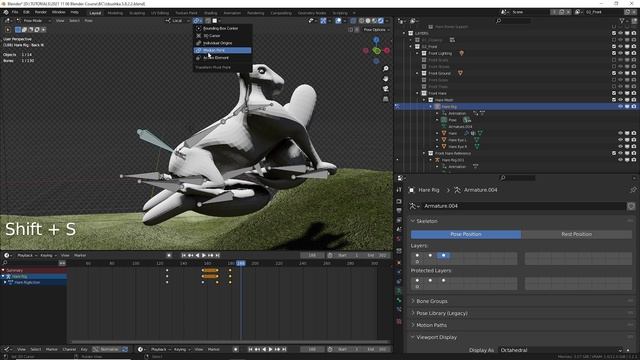This screenshot has width=640, height=360.
Task: Hide Hare Rig with its eye icon
Action: [x=620, y=107]
